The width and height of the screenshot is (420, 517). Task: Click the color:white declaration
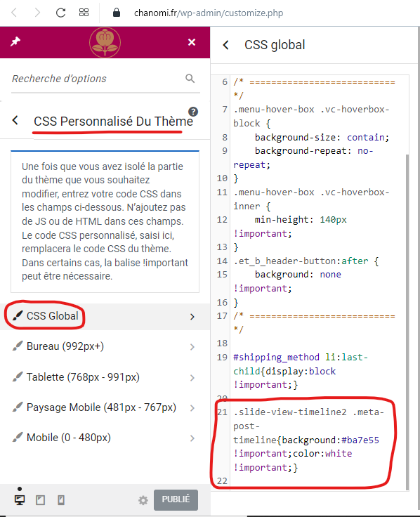point(322,454)
